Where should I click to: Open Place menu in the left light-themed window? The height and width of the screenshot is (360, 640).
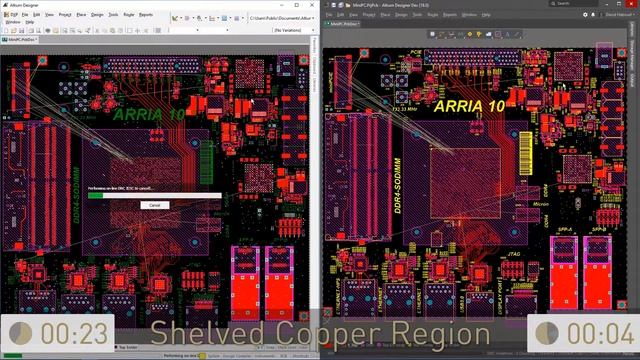pos(81,15)
